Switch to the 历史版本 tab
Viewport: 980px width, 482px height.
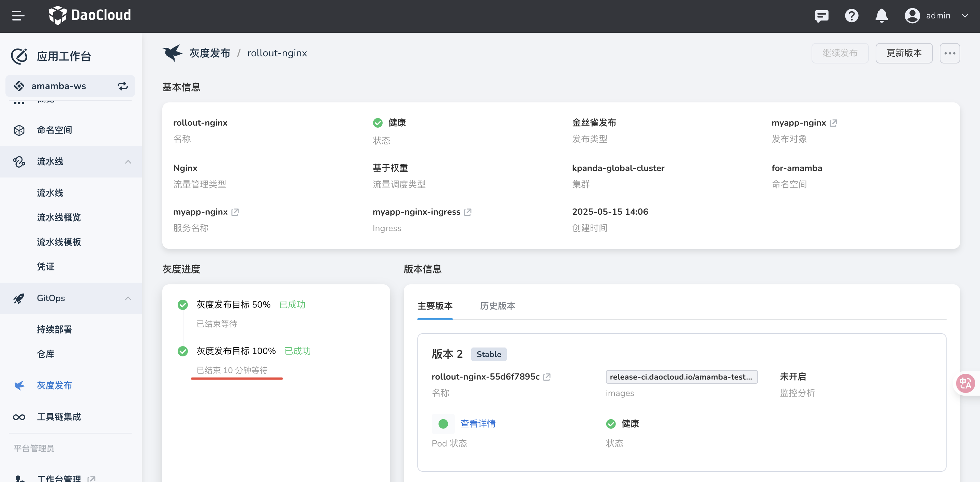click(497, 306)
